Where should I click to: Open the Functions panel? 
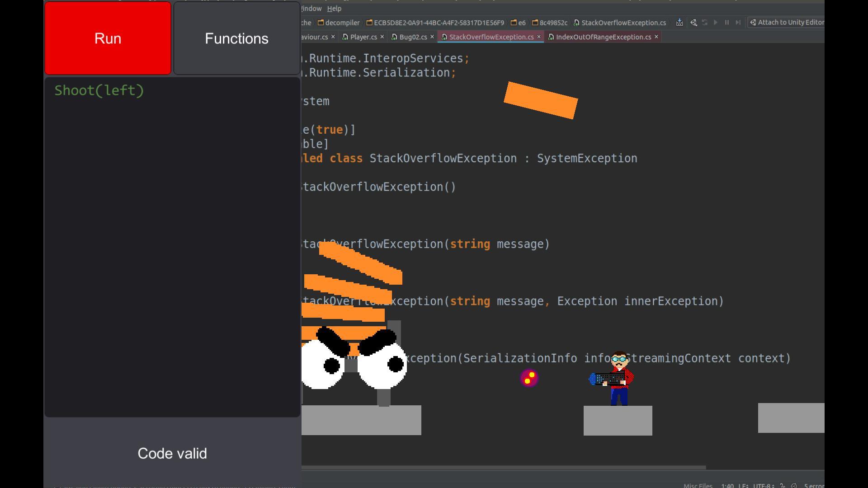tap(236, 38)
